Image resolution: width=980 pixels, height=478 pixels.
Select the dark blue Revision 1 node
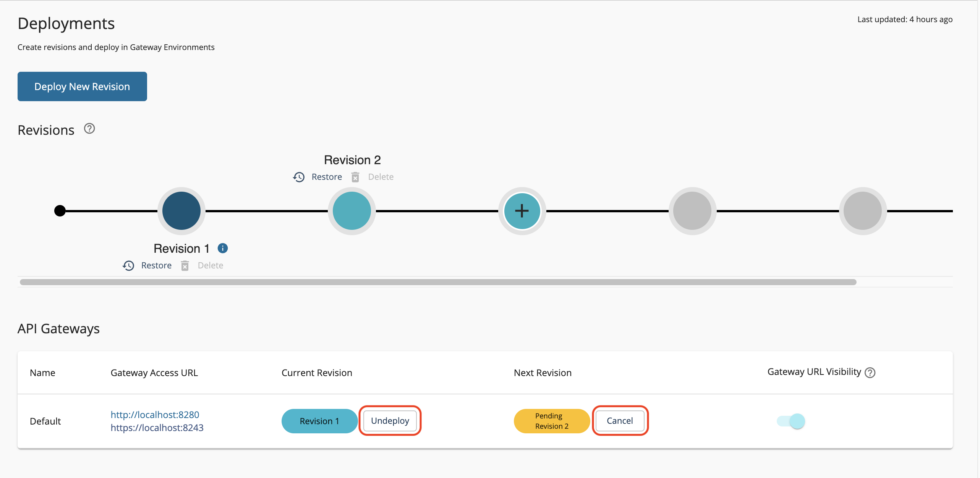click(181, 211)
